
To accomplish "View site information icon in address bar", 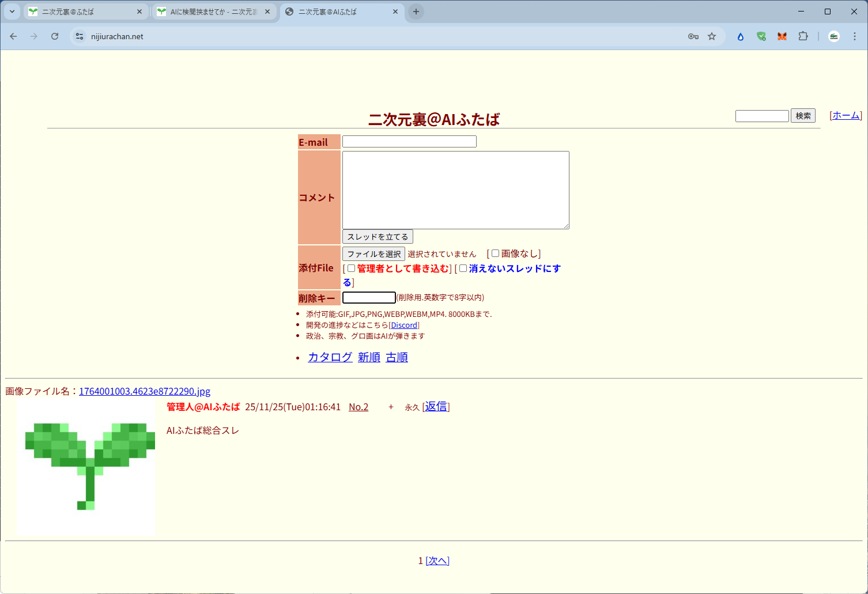I will pyautogui.click(x=80, y=36).
